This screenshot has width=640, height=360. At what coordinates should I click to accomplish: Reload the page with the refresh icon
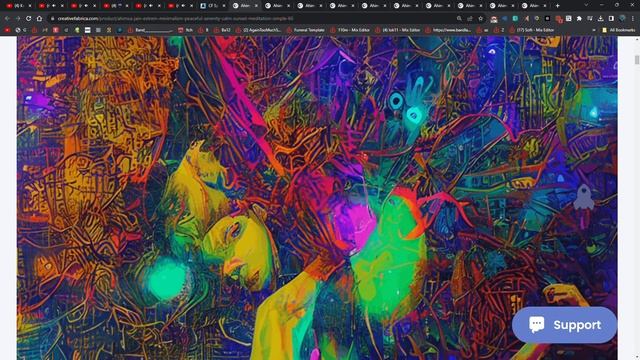[x=29, y=18]
